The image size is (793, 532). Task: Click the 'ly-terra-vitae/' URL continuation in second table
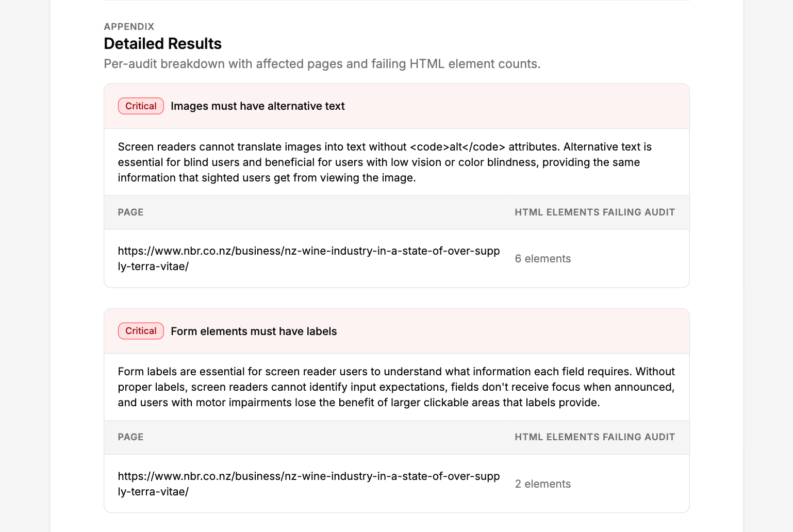click(x=153, y=492)
